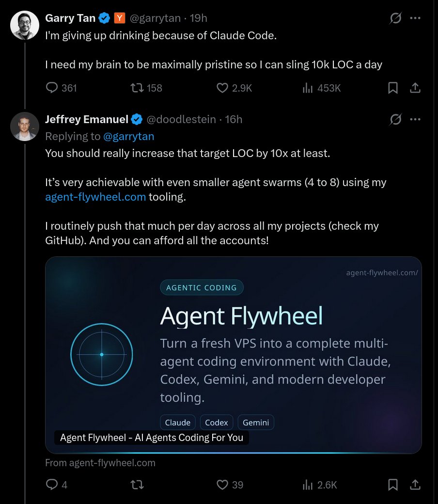This screenshot has width=438, height=504.
Task: Reply to Jeffrey Emanuel's tweet
Action: pos(52,485)
